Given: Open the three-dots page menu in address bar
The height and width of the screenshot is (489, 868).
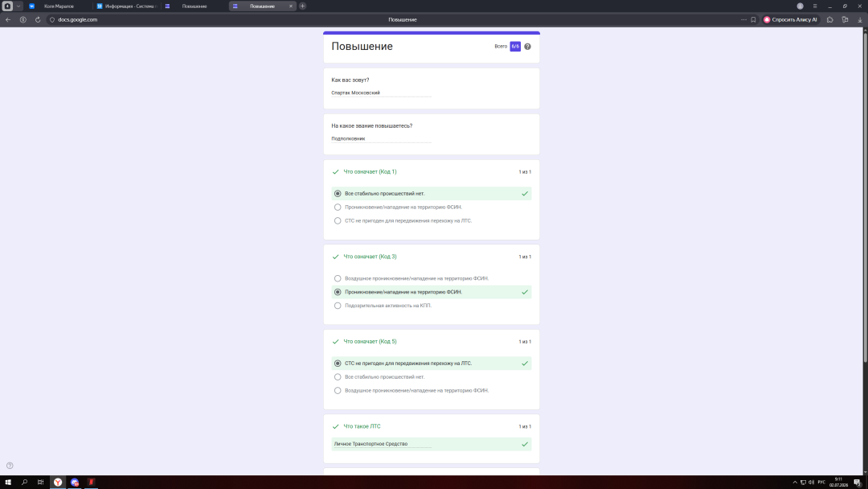Looking at the screenshot, I should pos(743,19).
